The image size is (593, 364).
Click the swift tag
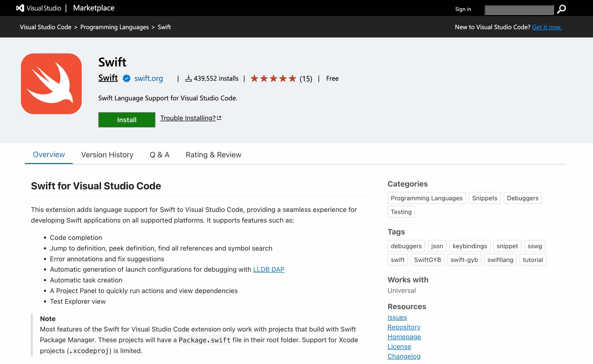click(397, 260)
